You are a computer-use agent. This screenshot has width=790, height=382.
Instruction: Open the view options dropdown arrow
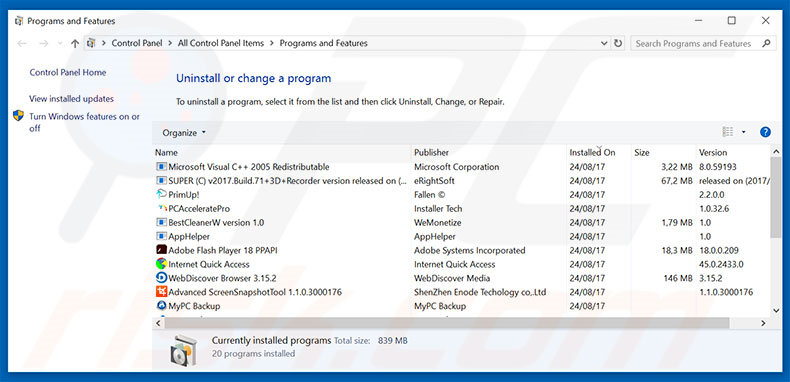pos(744,132)
